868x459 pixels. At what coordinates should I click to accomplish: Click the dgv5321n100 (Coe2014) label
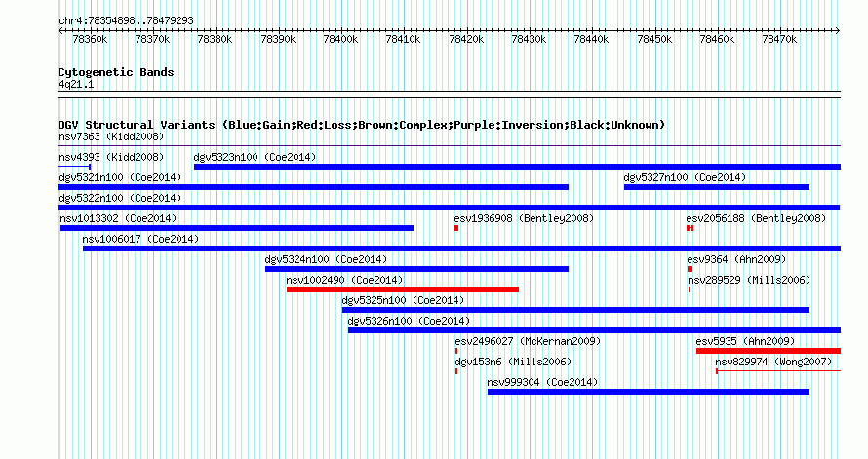(x=120, y=177)
